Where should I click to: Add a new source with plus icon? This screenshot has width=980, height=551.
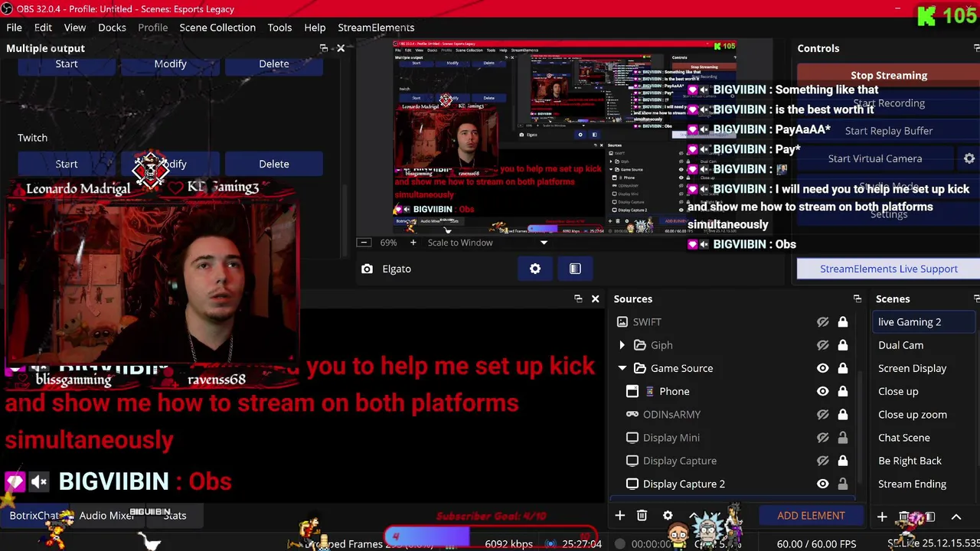click(620, 516)
